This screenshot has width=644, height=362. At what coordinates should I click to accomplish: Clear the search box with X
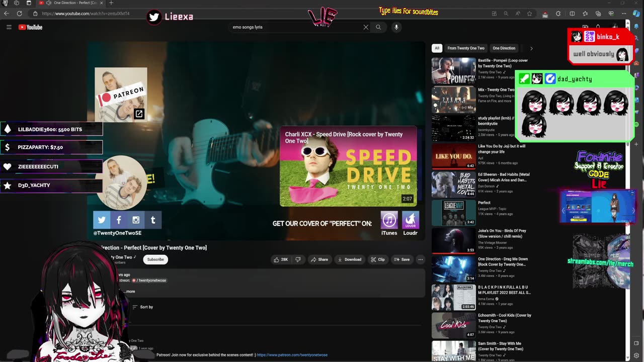(366, 27)
